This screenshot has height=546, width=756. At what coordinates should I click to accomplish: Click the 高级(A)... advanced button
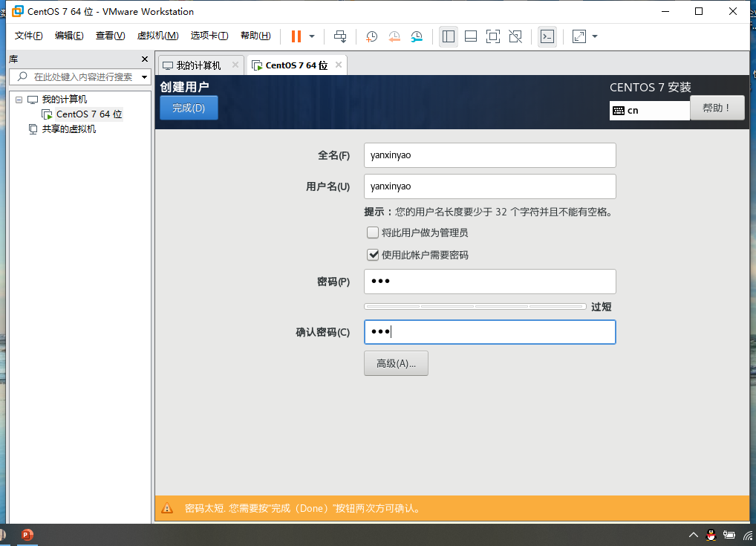pyautogui.click(x=396, y=363)
